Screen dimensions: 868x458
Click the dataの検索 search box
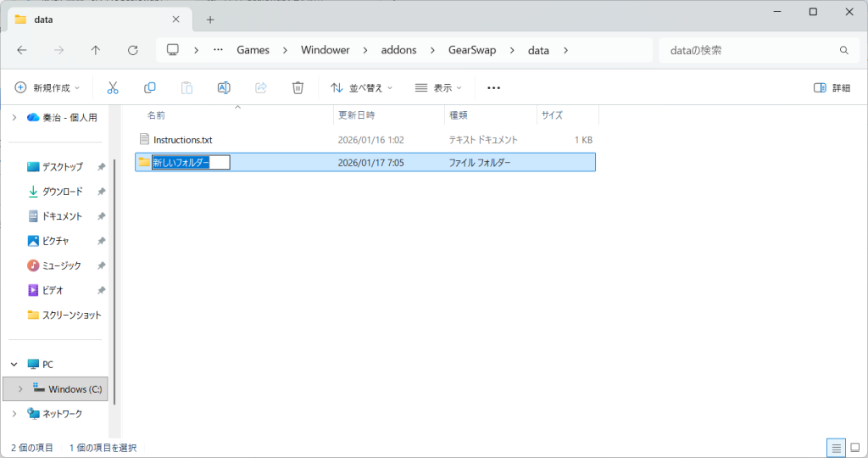coord(750,50)
